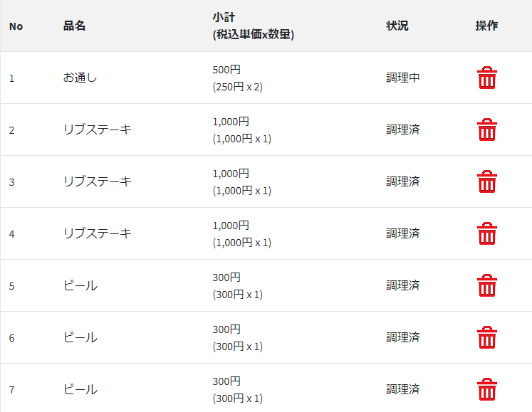Click the 500円 subtotal for お通し
This screenshot has width=532, height=412.
pyautogui.click(x=226, y=70)
